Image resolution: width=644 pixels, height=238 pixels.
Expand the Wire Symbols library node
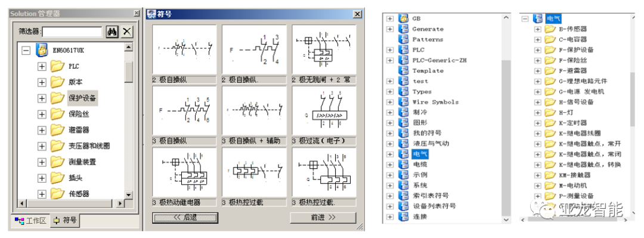point(390,102)
